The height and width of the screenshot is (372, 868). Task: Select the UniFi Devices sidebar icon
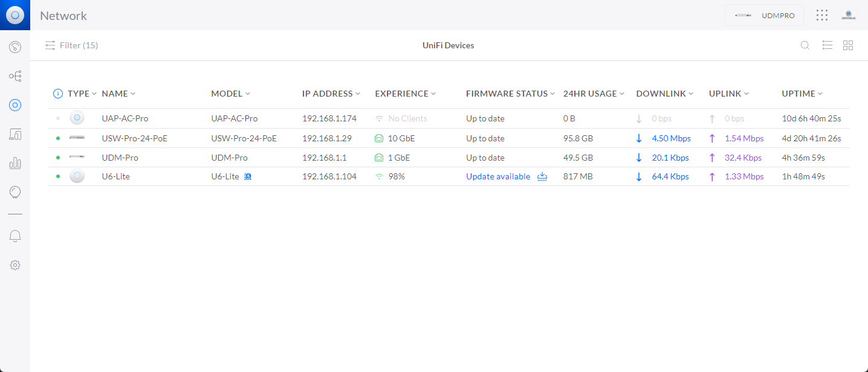(x=15, y=105)
